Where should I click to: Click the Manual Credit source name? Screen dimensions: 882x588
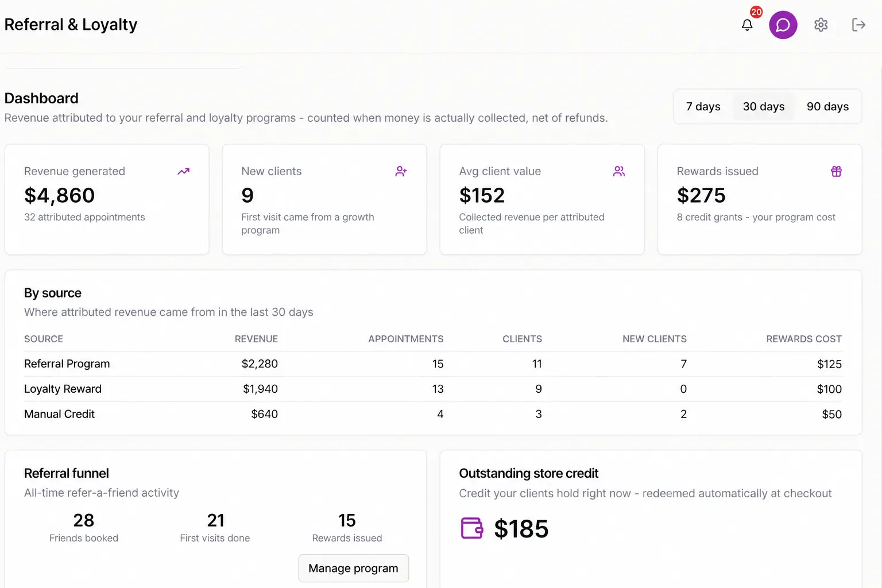[59, 415]
